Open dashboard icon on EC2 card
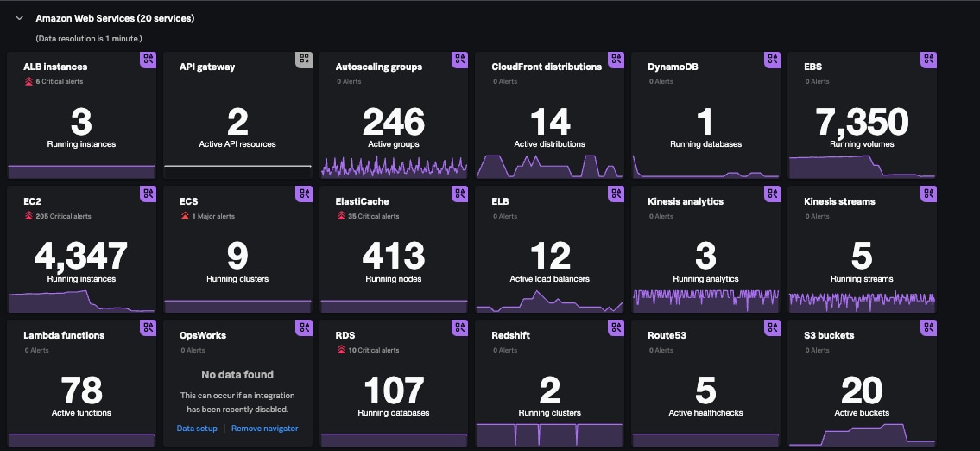Image resolution: width=980 pixels, height=451 pixels. (x=148, y=194)
